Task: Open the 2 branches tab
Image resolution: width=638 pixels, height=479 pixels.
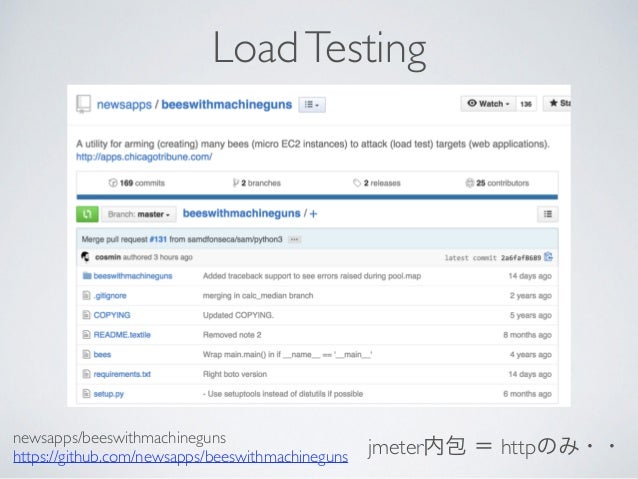Action: (257, 183)
